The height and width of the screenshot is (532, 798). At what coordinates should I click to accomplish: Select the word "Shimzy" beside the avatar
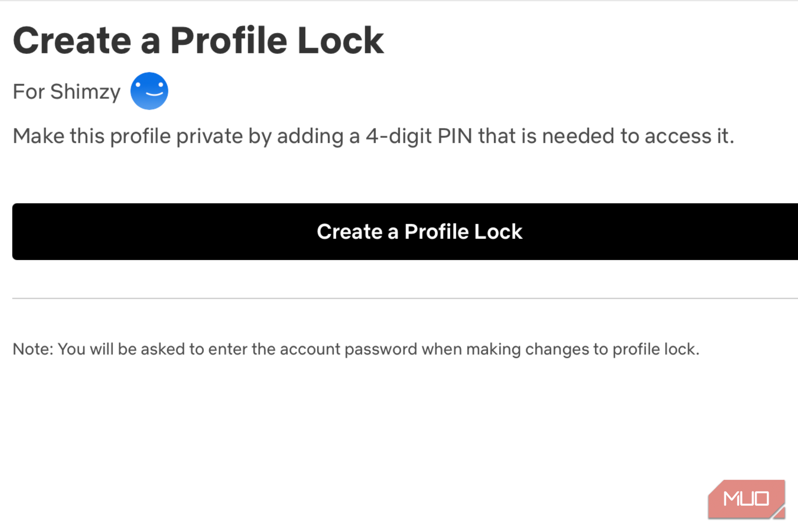[x=85, y=92]
